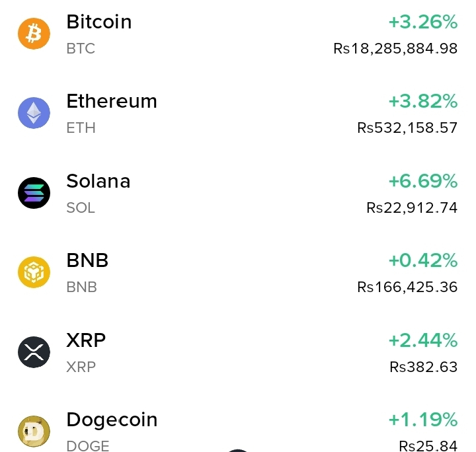Open the Bitcoin coin name

point(99,22)
